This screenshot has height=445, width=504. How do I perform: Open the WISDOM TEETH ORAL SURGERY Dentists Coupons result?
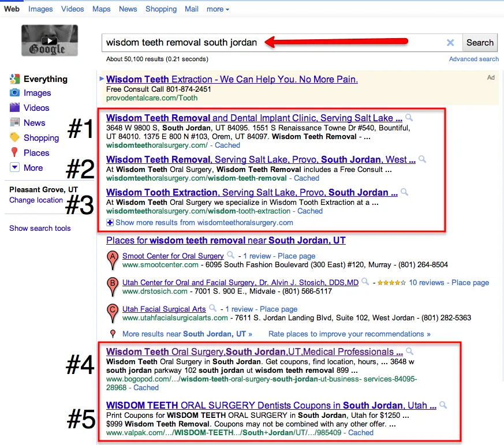(x=271, y=405)
